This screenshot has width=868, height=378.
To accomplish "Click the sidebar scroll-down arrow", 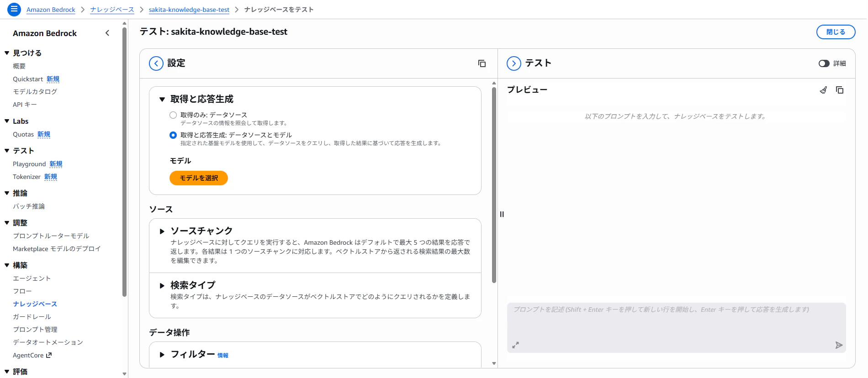I will (x=124, y=374).
